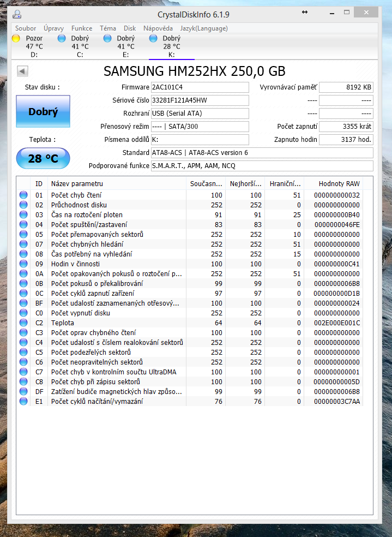The width and height of the screenshot is (392, 537).
Task: Click RAW value 00000003C7AA
Action: coord(337,401)
